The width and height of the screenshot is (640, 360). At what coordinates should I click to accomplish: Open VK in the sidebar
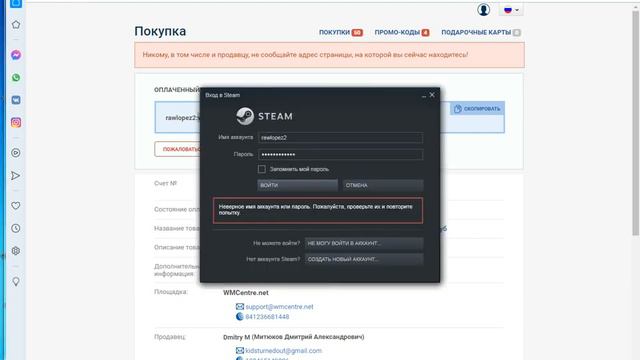coord(16,100)
